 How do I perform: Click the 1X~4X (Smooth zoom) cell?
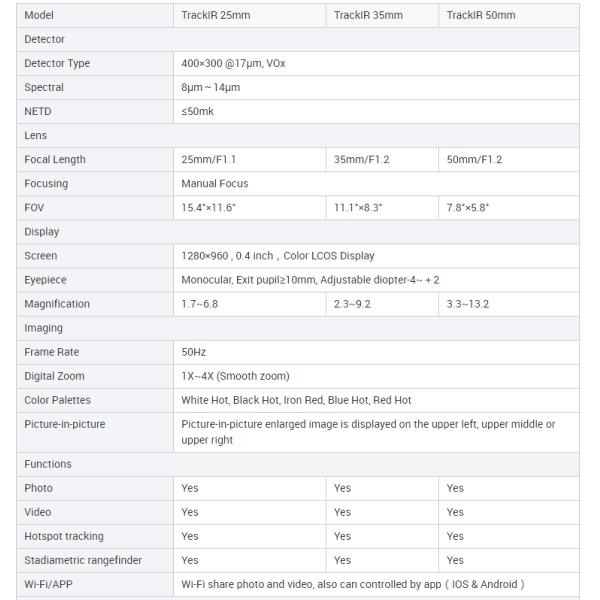click(x=235, y=376)
